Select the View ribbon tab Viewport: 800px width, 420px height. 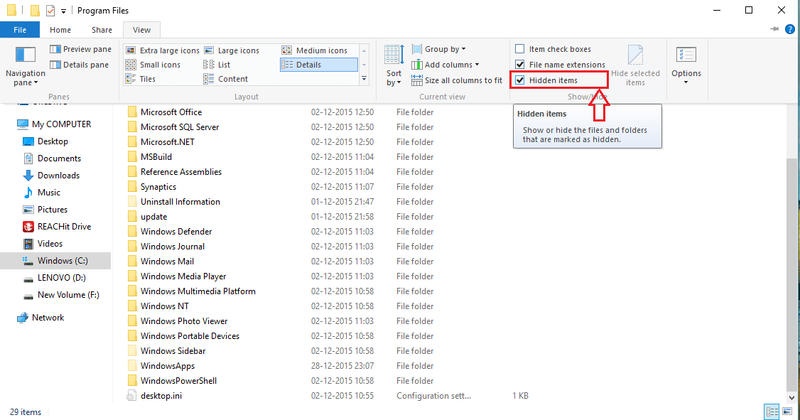141,30
